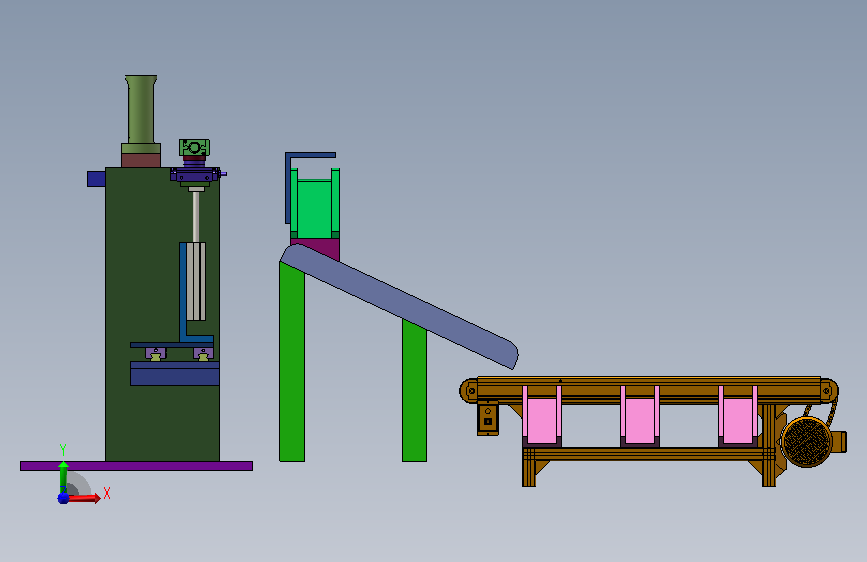The image size is (867, 562).
Task: Pick the rightmost pink box on conveyor
Action: pyautogui.click(x=738, y=419)
